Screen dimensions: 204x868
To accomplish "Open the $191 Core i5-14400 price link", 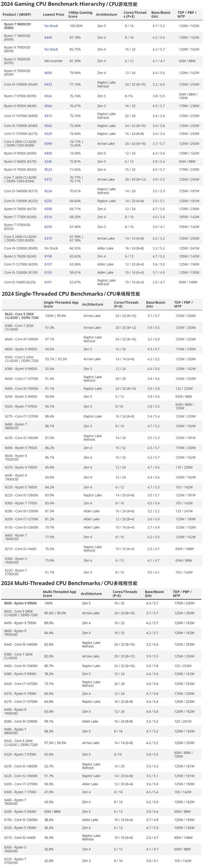I will tap(48, 282).
